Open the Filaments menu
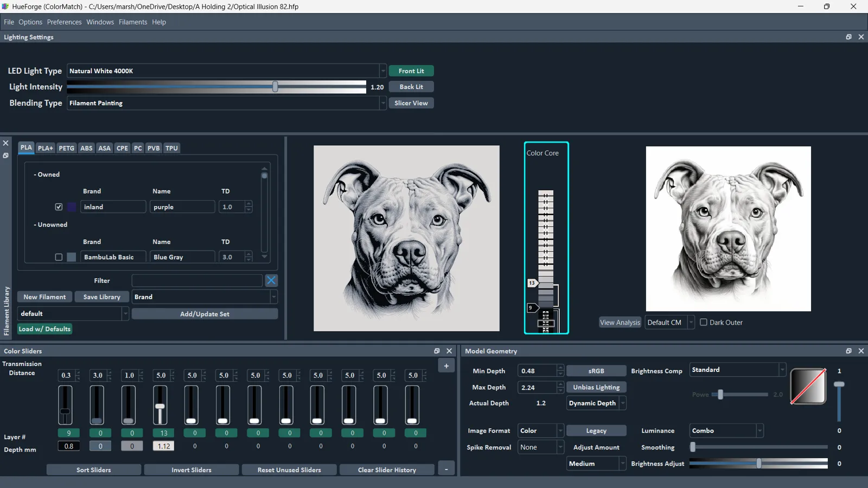This screenshot has height=488, width=868. point(133,22)
